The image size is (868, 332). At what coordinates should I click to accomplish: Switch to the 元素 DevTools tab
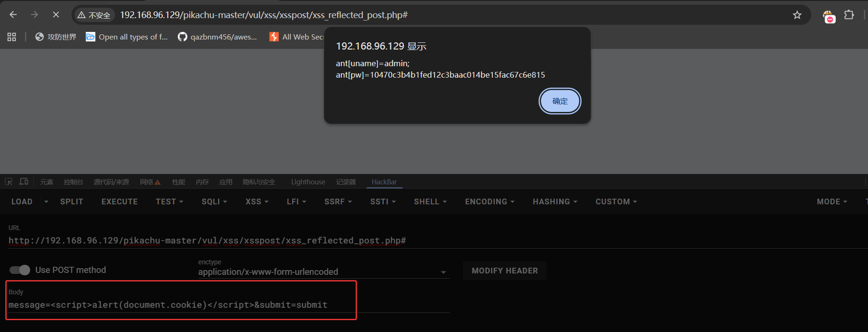coord(47,182)
